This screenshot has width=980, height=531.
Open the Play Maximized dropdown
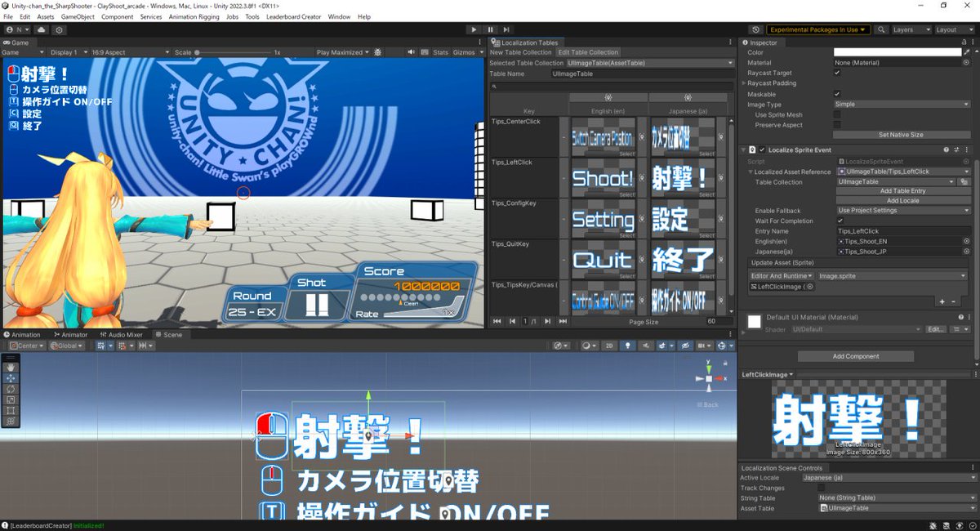tap(342, 52)
